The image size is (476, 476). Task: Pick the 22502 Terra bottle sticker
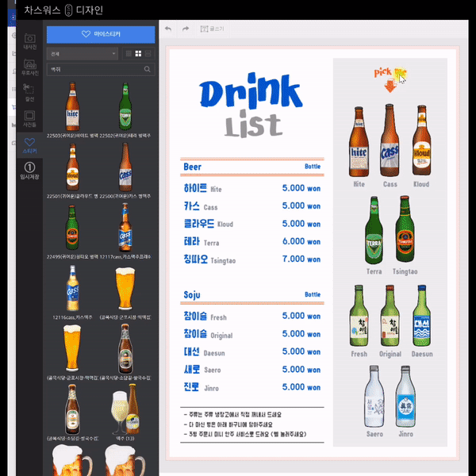125,106
